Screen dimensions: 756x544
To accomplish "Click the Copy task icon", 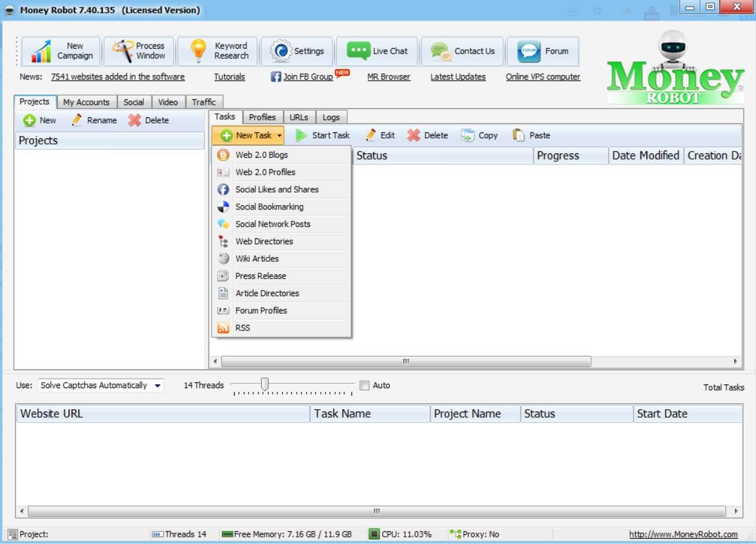I will 468,135.
